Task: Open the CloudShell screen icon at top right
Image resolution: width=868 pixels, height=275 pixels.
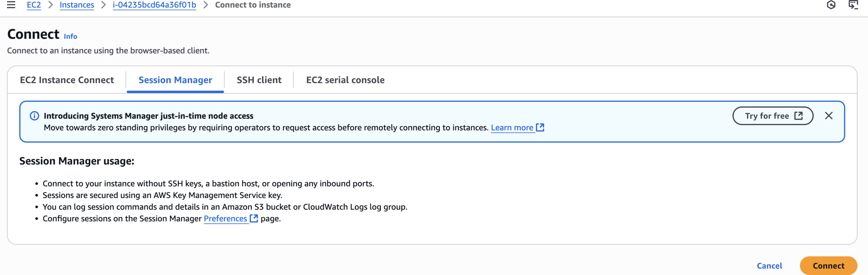Action: tap(853, 5)
